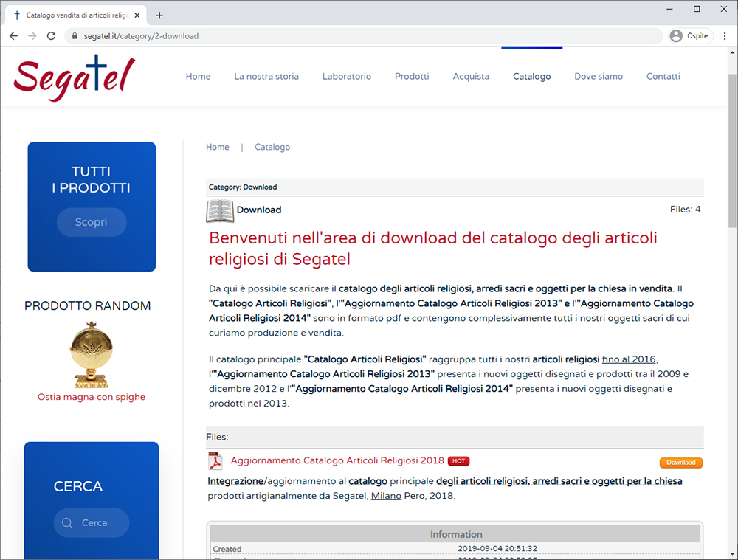The image size is (738, 560).
Task: Click the orange Download button
Action: 681,463
